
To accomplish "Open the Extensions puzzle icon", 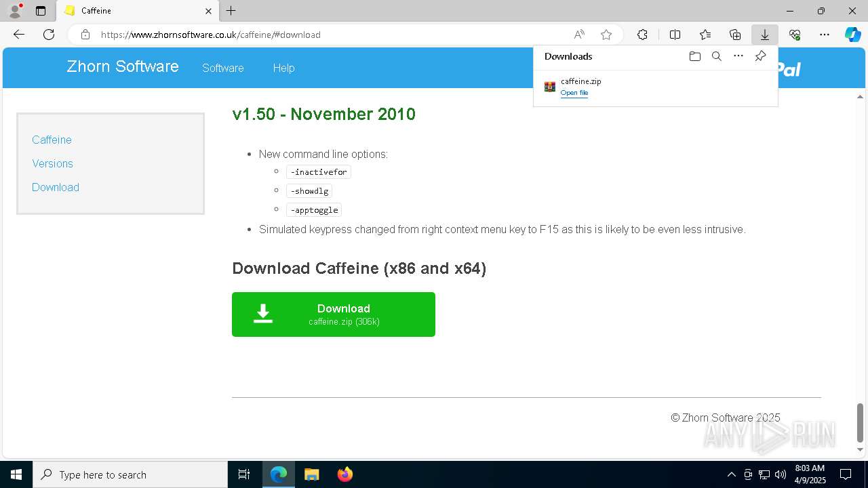I will (x=642, y=35).
